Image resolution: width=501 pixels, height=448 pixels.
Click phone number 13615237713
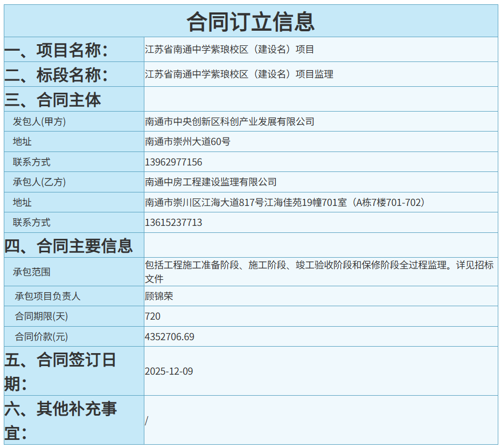[x=173, y=223]
